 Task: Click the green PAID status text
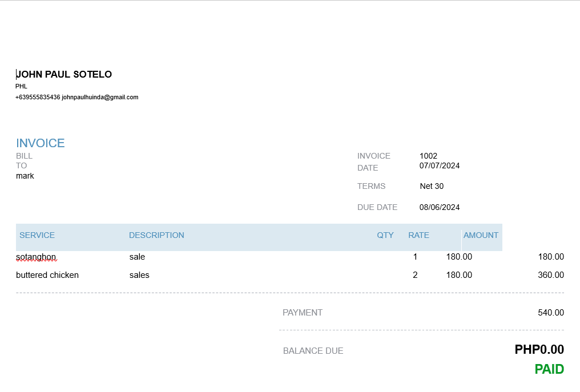[x=549, y=370]
